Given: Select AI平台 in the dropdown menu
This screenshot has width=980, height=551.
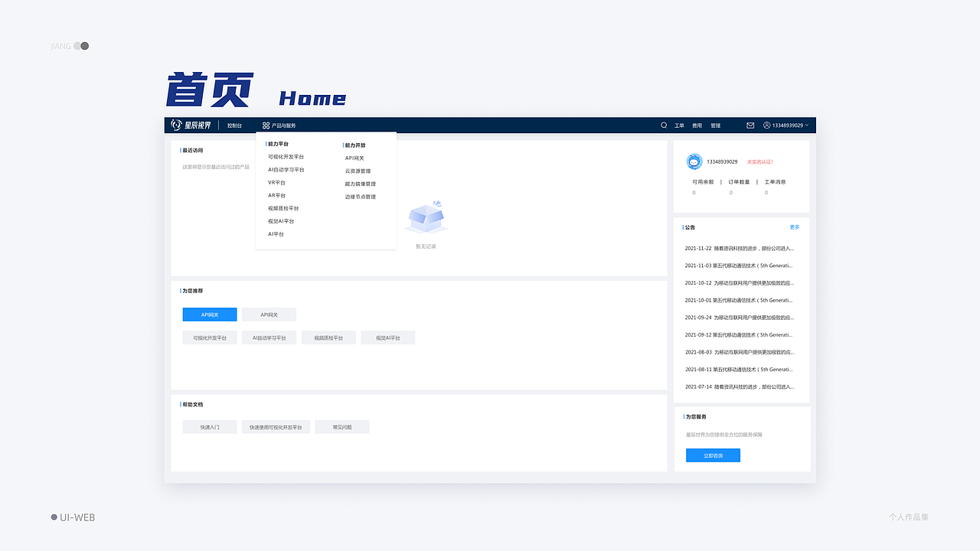Looking at the screenshot, I should pos(276,234).
